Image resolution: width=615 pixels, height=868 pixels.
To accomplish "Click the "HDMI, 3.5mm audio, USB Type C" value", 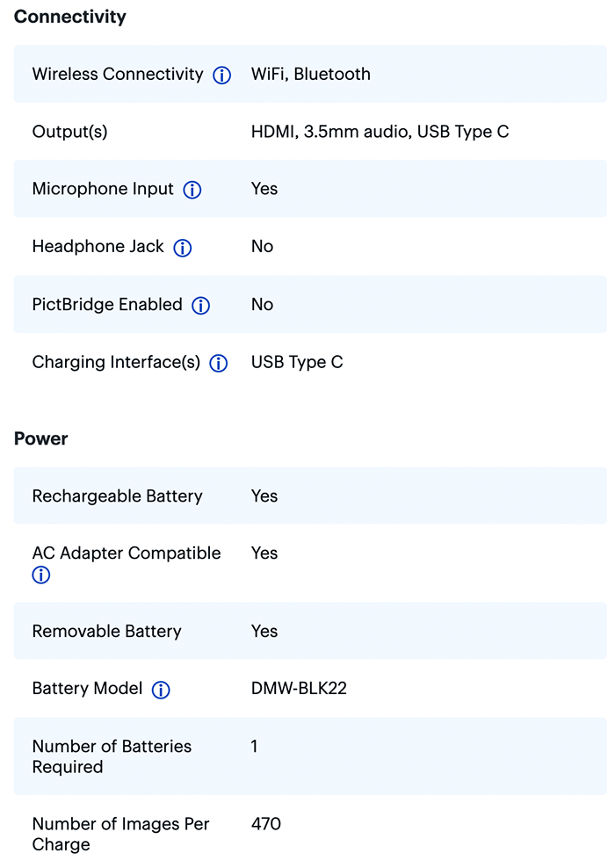I will 380,132.
